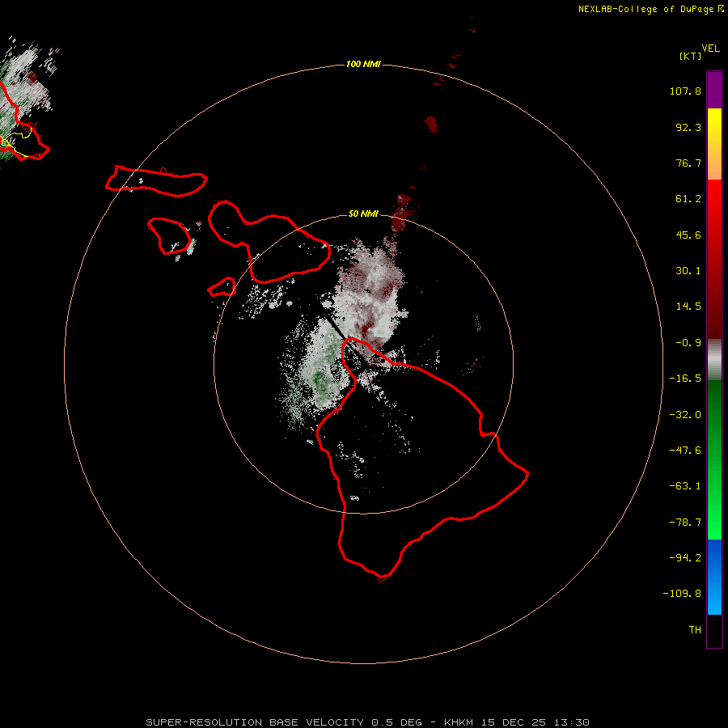
Task: Select the -32.0 scale value
Action: pos(685,415)
